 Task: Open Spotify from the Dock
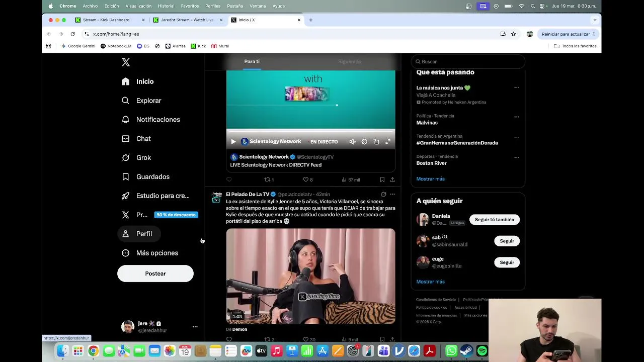(x=482, y=351)
